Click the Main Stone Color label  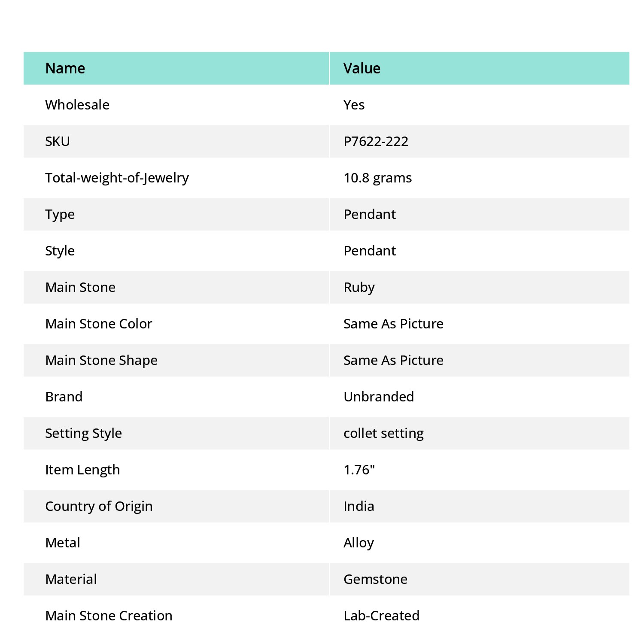coord(99,324)
